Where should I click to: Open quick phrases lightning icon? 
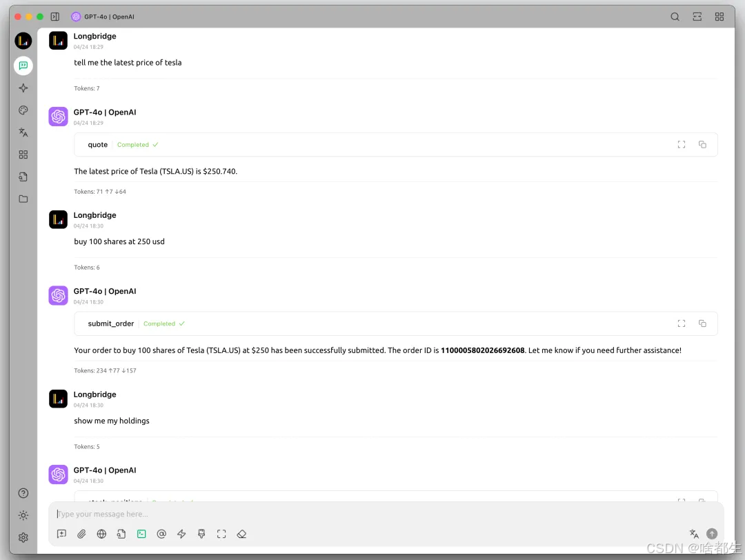tap(181, 534)
